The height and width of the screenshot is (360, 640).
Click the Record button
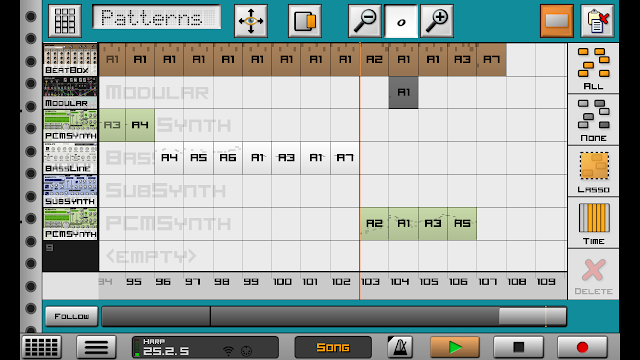point(582,347)
